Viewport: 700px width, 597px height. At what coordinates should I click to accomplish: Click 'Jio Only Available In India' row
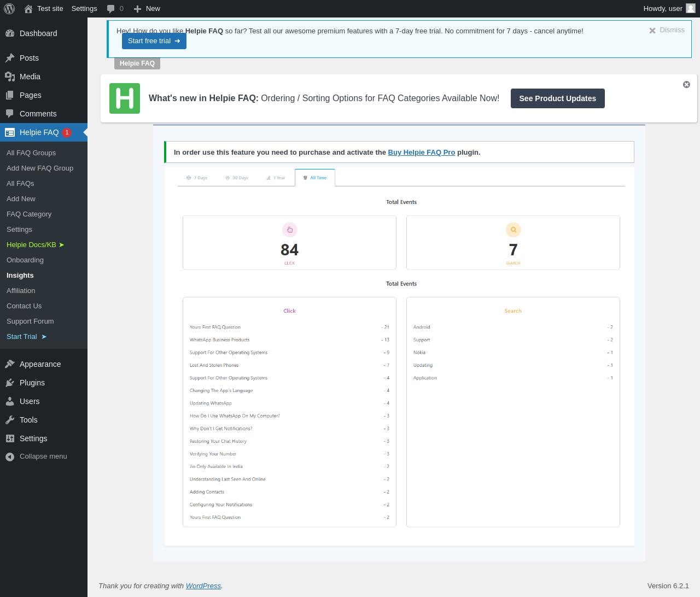coord(289,467)
